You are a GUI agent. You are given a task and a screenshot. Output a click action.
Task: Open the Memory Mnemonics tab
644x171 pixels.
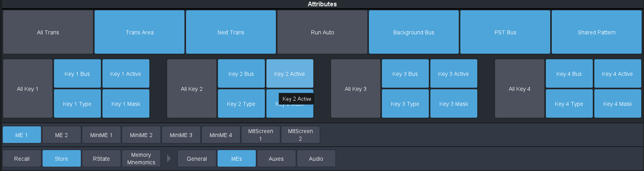tap(141, 158)
